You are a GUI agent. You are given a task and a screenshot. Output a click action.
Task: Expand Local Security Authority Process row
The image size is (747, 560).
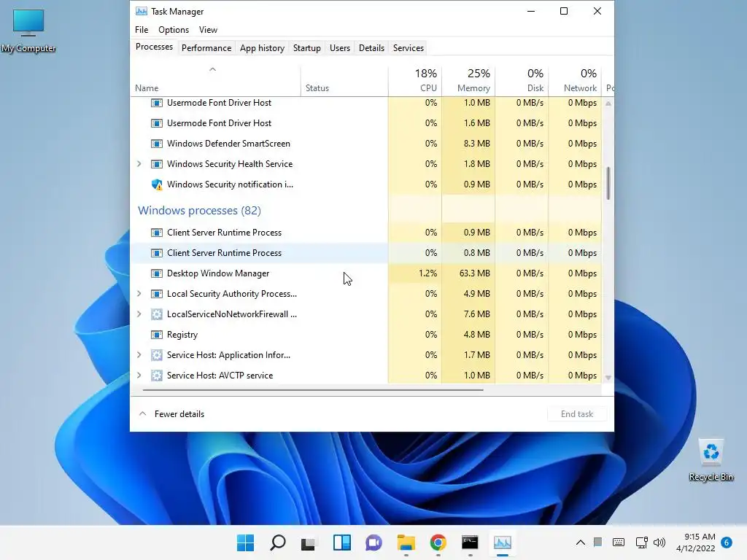pyautogui.click(x=139, y=294)
